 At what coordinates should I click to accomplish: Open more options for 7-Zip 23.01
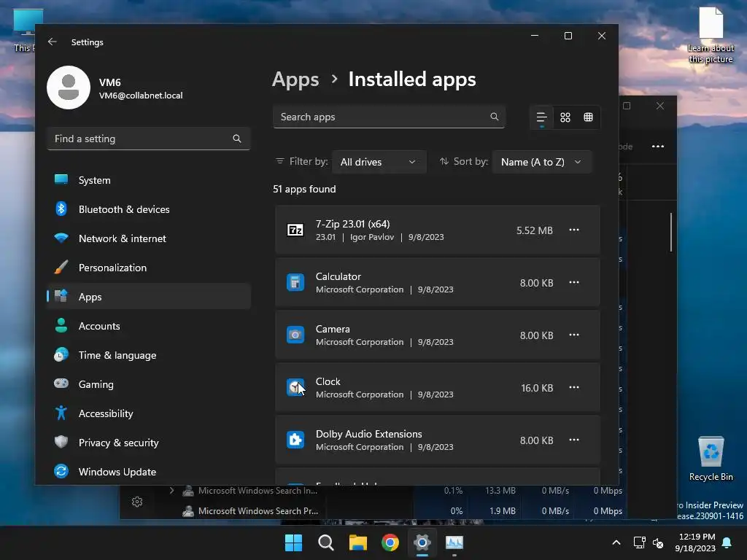pos(574,230)
